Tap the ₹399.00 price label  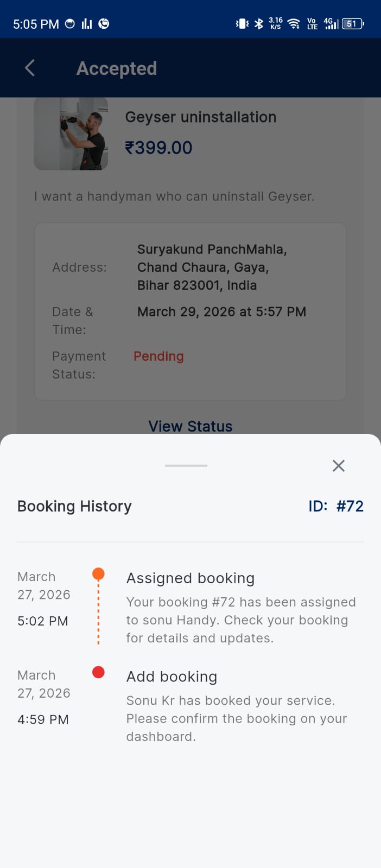point(158,148)
